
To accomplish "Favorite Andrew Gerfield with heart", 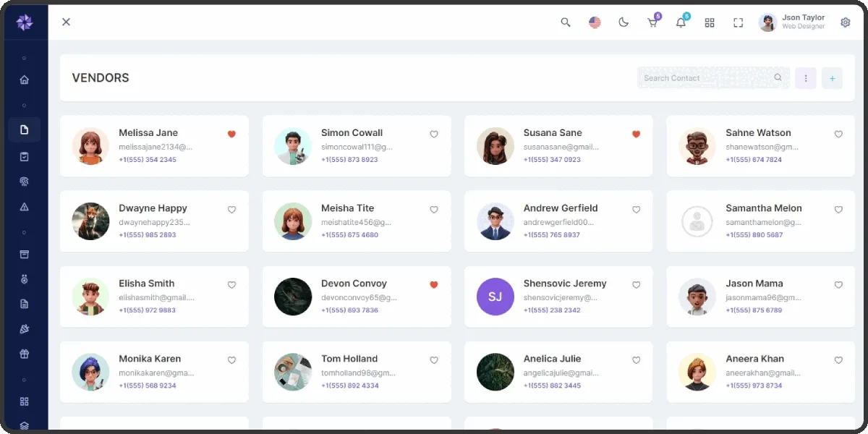I will coord(637,210).
